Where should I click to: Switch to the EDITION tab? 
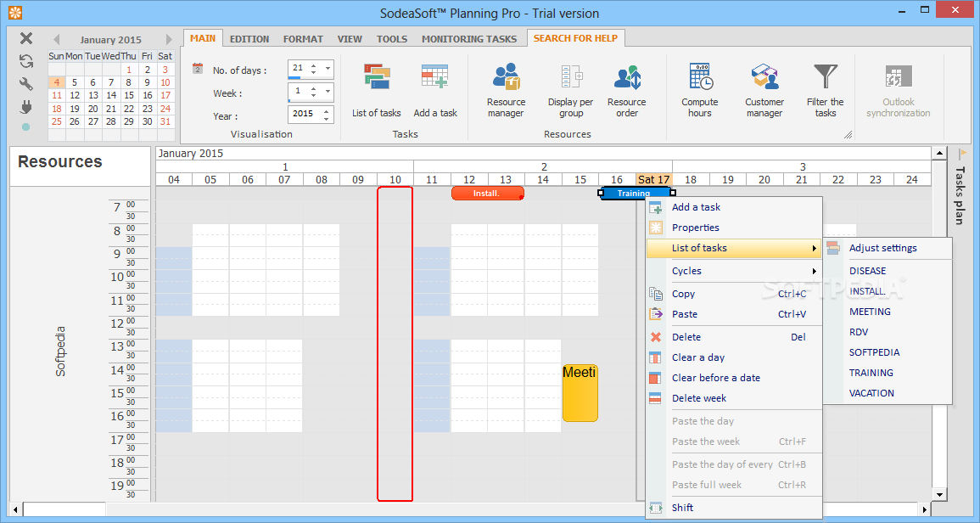[249, 39]
